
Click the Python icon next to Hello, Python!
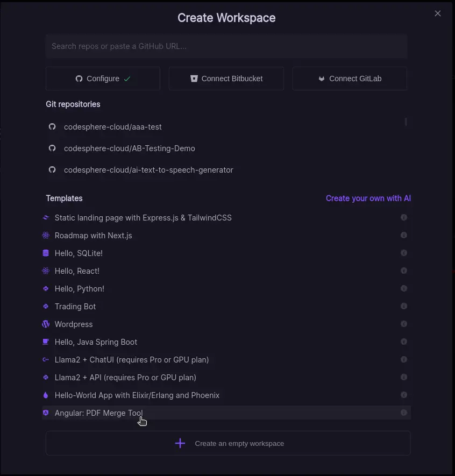point(46,288)
